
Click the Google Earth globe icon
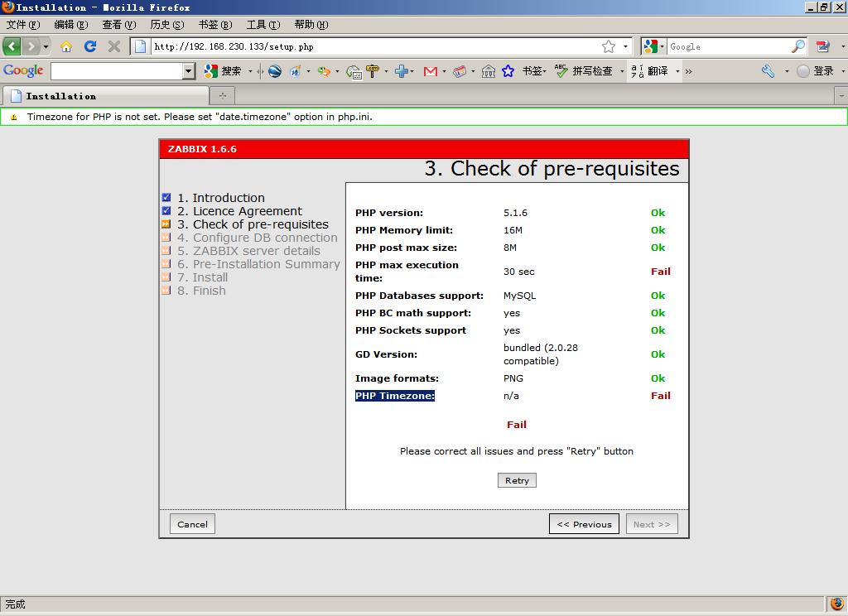(x=275, y=71)
